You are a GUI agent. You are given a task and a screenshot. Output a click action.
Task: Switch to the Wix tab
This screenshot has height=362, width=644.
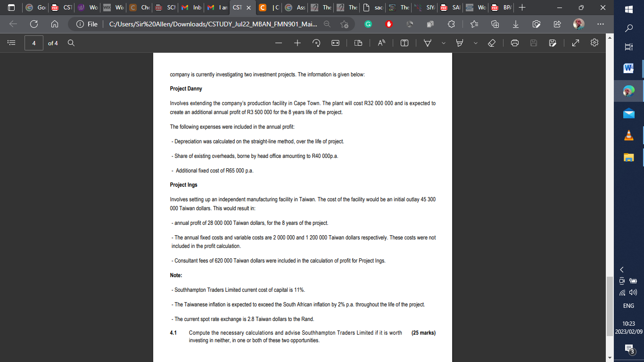(x=114, y=8)
